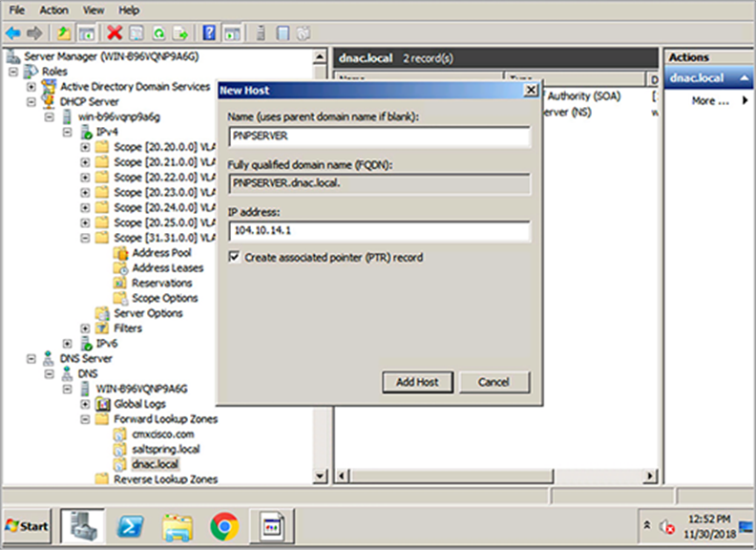Open Windows Explorer folder in taskbar
Image resolution: width=756 pixels, height=550 pixels.
(178, 527)
